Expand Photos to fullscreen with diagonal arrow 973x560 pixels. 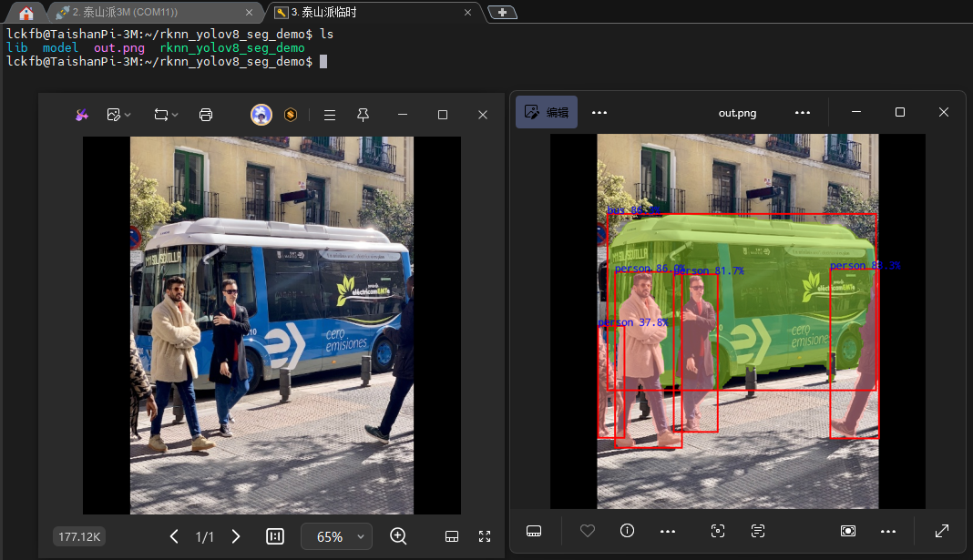(x=942, y=531)
